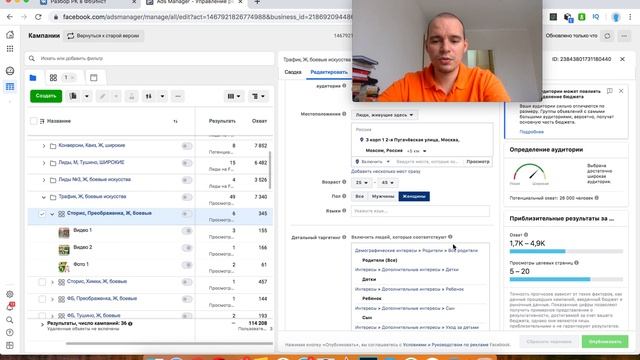
Task: Click the Подробнее link in tip card
Action: [531, 132]
